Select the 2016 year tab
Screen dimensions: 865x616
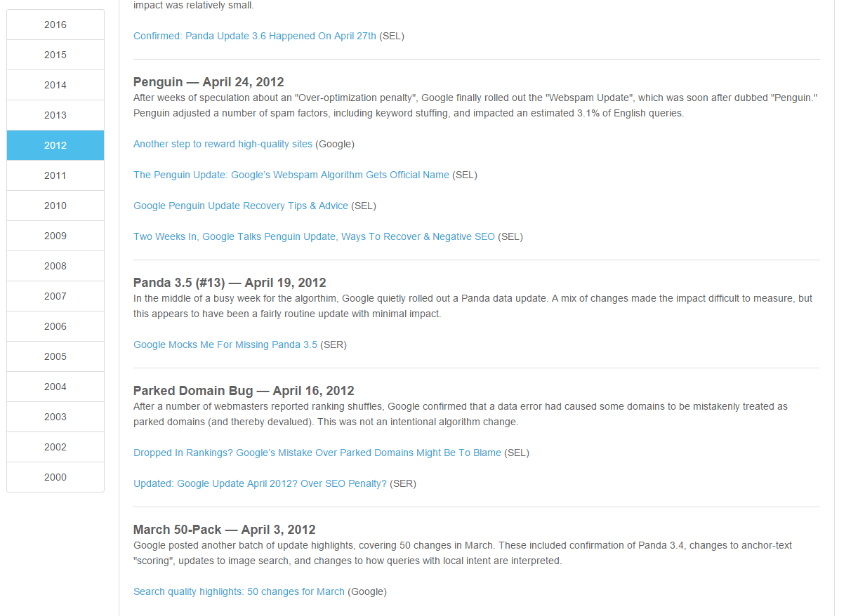(55, 25)
